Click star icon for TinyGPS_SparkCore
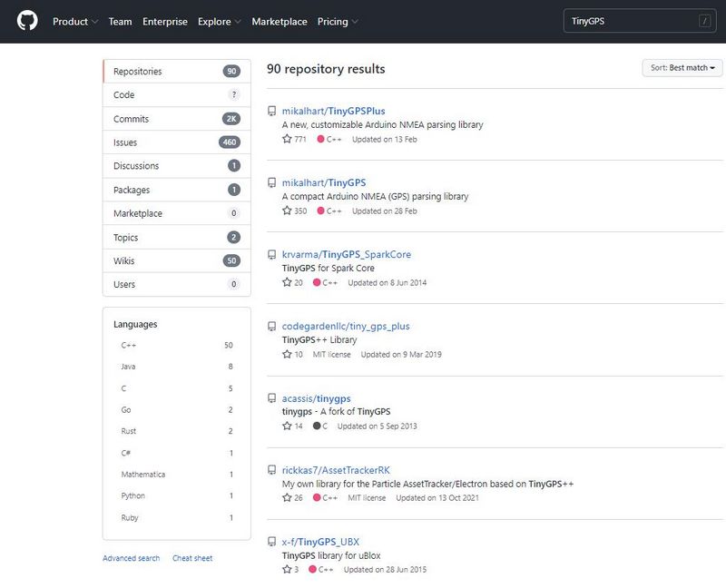Screen dimensions: 726x588 tap(287, 282)
